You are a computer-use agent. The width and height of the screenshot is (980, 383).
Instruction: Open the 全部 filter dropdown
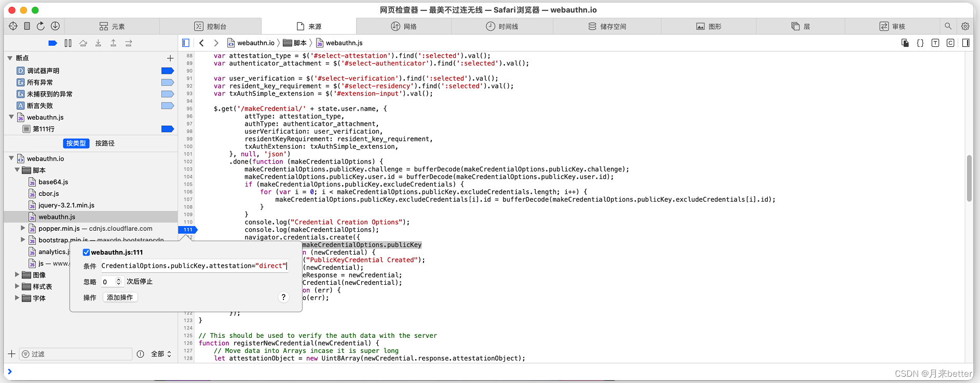[161, 354]
